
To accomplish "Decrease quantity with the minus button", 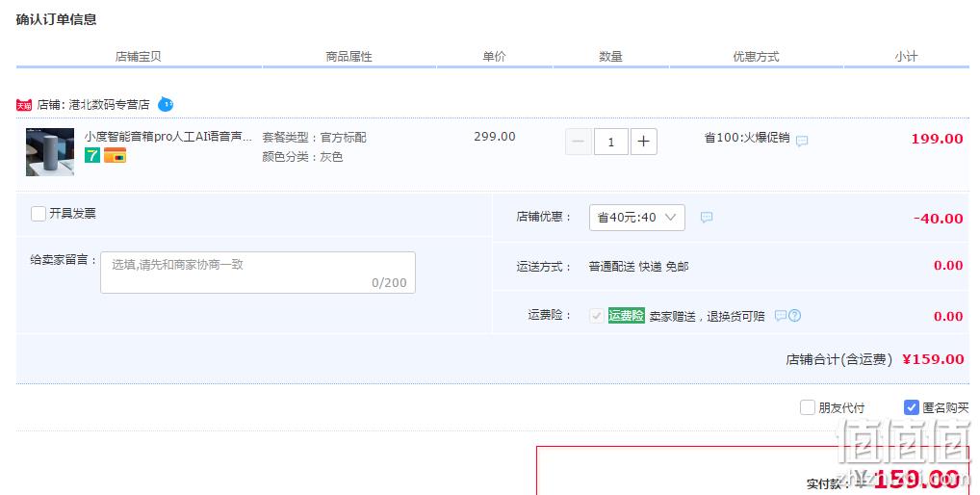I will (x=579, y=142).
